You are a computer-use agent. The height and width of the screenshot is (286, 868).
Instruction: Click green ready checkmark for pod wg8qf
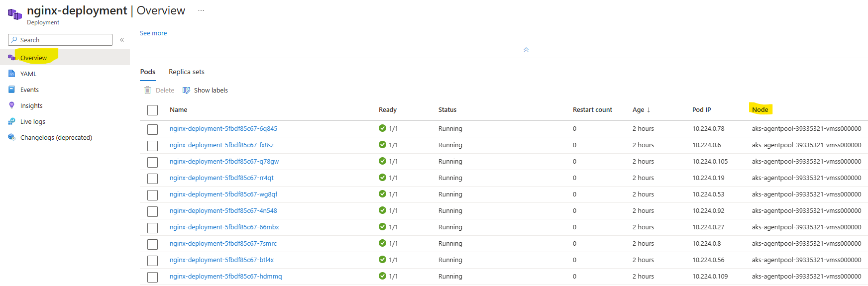pyautogui.click(x=382, y=194)
